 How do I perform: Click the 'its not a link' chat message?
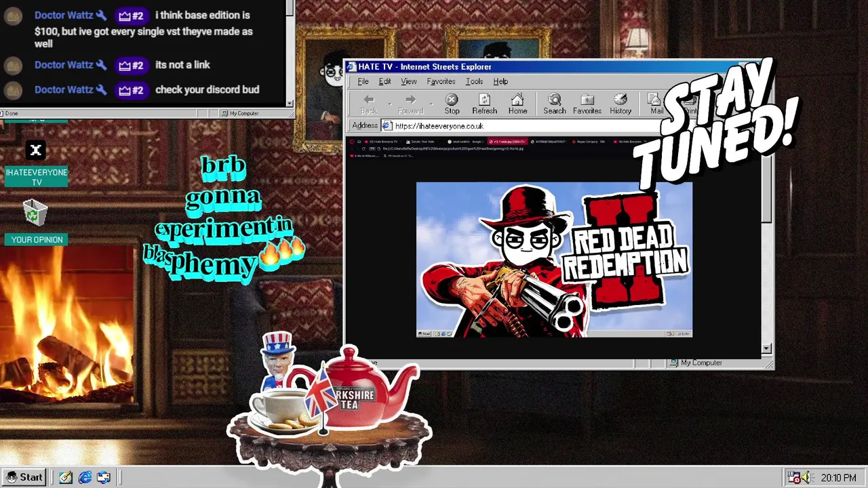pos(182,65)
